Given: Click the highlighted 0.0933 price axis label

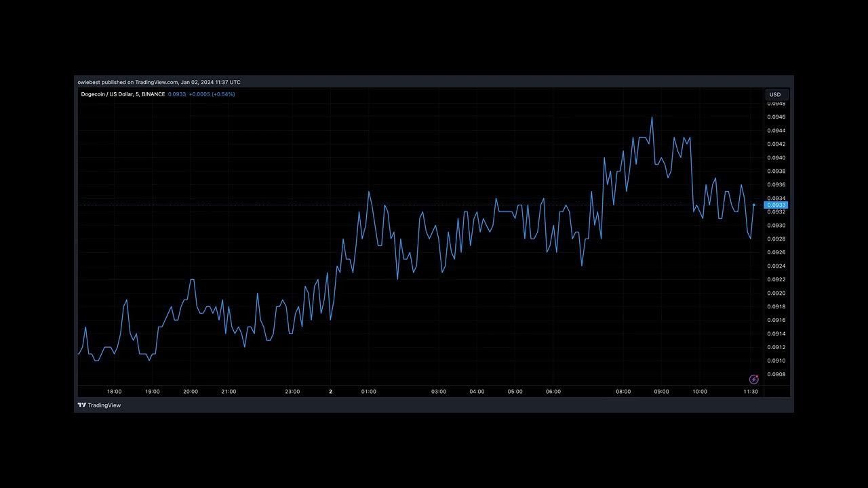Looking at the screenshot, I should click(x=776, y=205).
